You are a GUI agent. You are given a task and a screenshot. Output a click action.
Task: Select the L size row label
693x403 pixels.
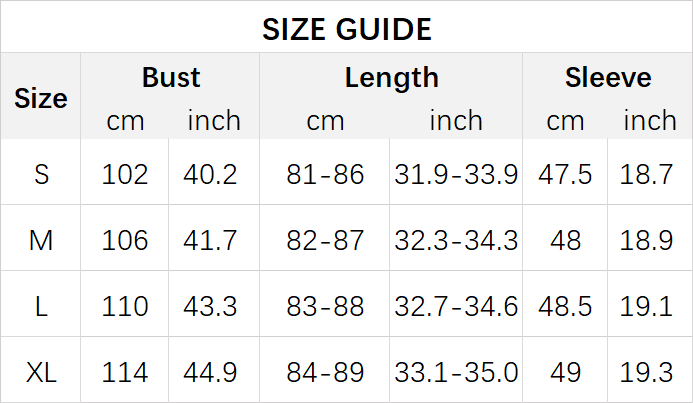pos(41,306)
